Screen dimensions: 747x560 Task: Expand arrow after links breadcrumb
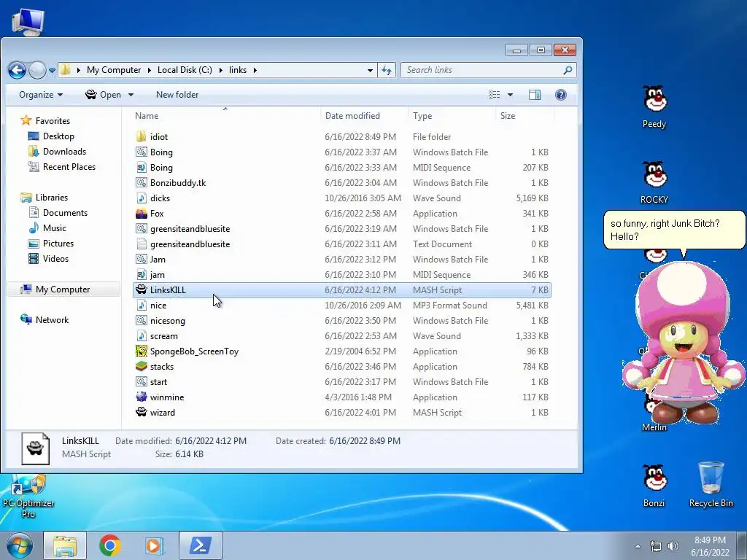click(x=255, y=71)
